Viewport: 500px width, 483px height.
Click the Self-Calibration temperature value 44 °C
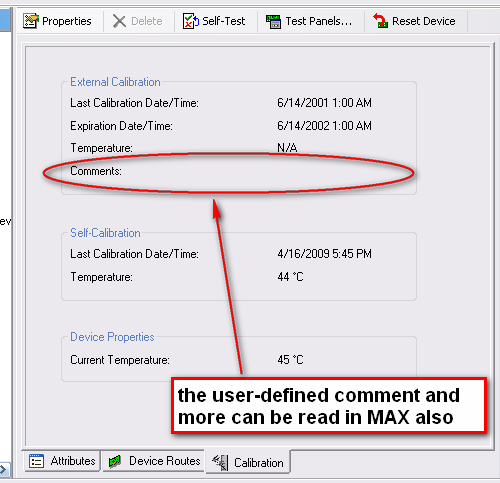coord(290,277)
